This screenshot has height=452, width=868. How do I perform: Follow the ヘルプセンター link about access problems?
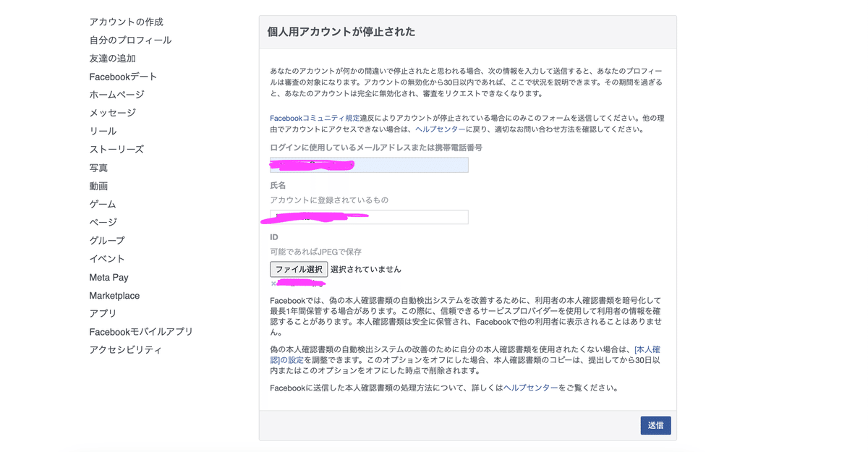coord(441,129)
